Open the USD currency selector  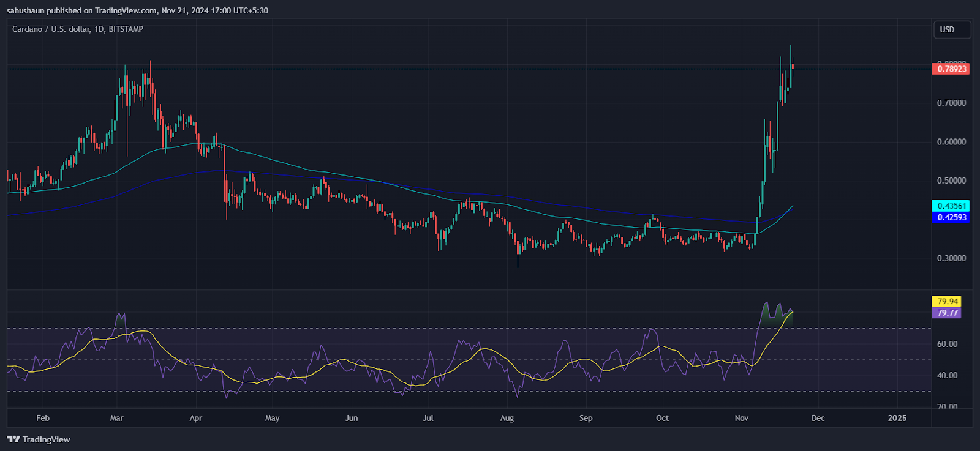point(952,29)
